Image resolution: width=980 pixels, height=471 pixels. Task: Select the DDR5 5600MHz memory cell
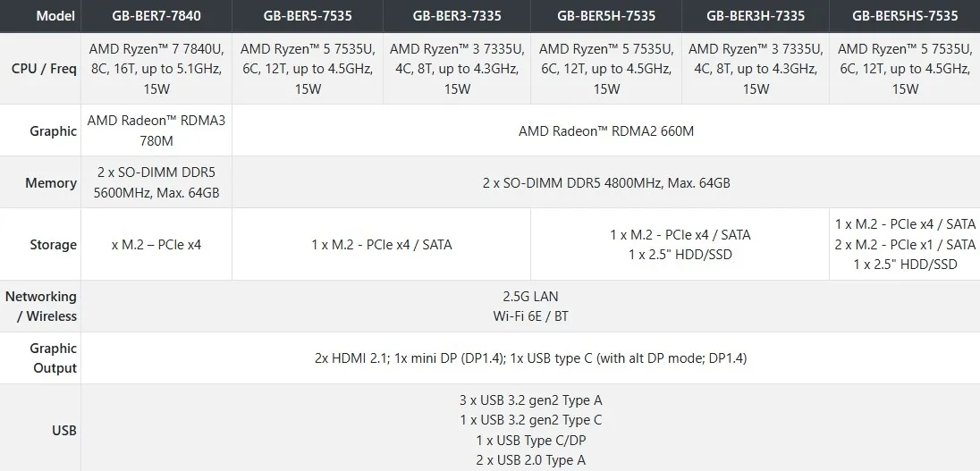click(156, 182)
